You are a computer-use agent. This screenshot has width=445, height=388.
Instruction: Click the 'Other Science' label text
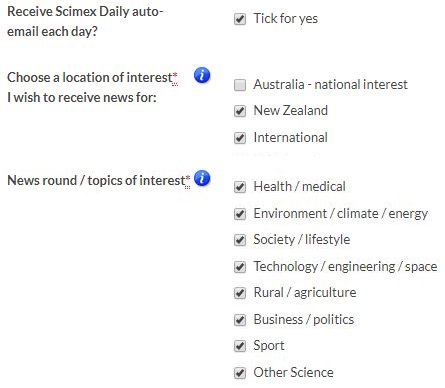(293, 372)
